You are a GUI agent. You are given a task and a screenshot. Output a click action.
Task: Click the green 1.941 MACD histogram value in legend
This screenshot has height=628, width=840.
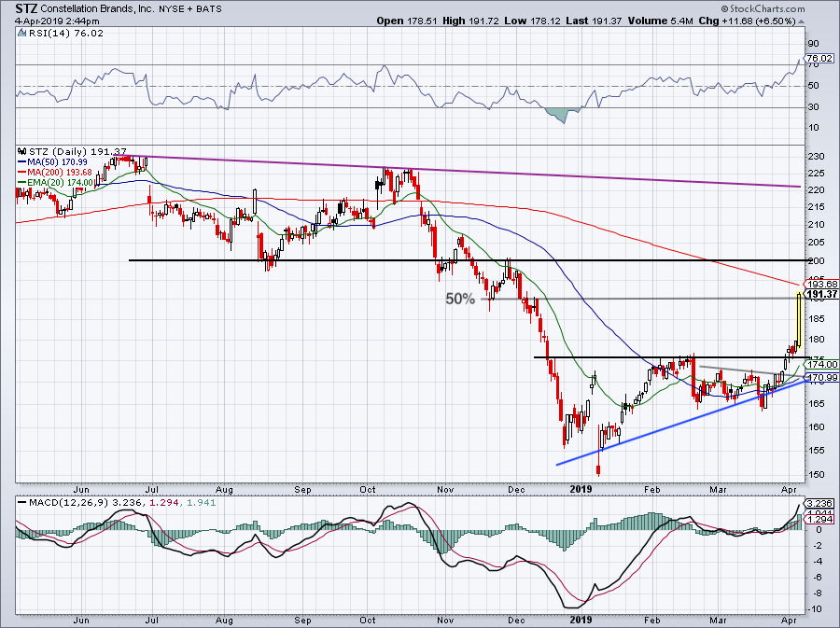200,503
